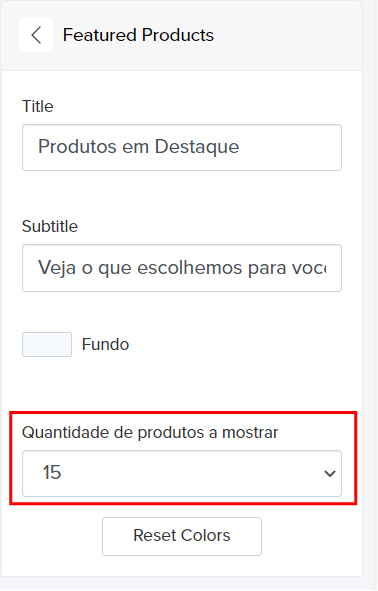
Task: Click the gray header bar beside Featured Products
Action: (x=286, y=35)
